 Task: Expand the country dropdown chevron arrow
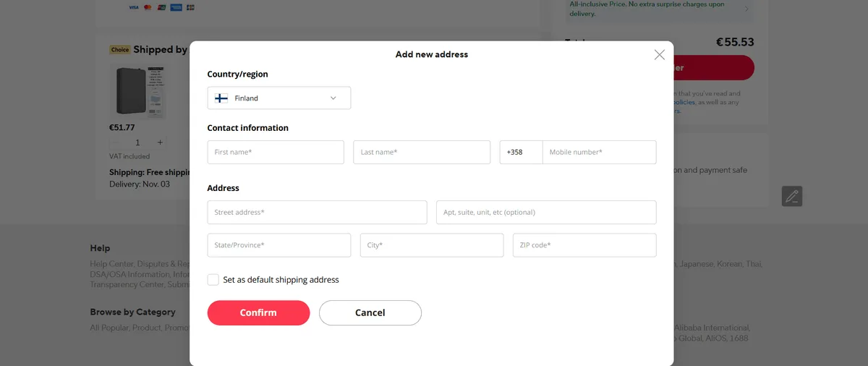pyautogui.click(x=333, y=98)
